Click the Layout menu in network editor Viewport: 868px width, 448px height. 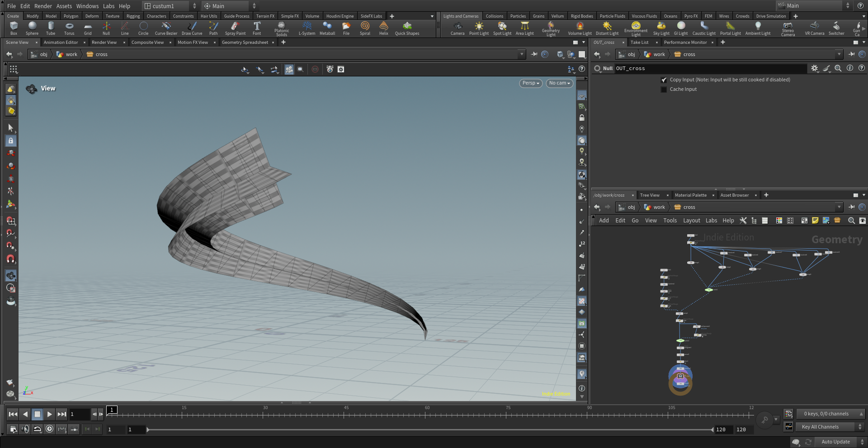pyautogui.click(x=691, y=221)
